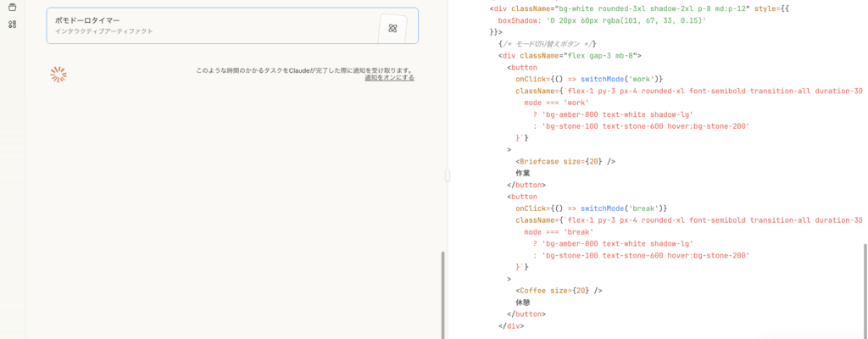Click the chat panel vertical scrollbar

pos(442,292)
